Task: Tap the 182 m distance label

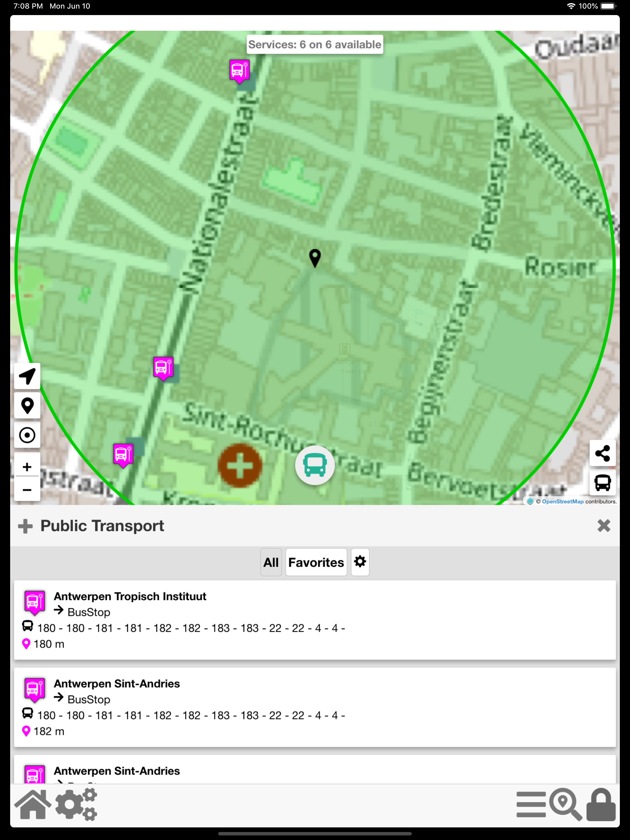Action: [49, 731]
